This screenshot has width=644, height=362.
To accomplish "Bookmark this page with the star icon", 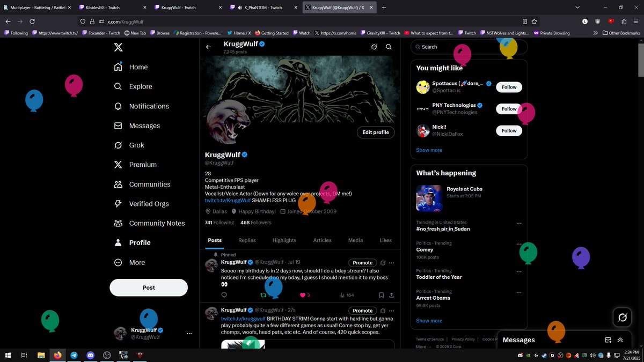I will tap(535, 21).
